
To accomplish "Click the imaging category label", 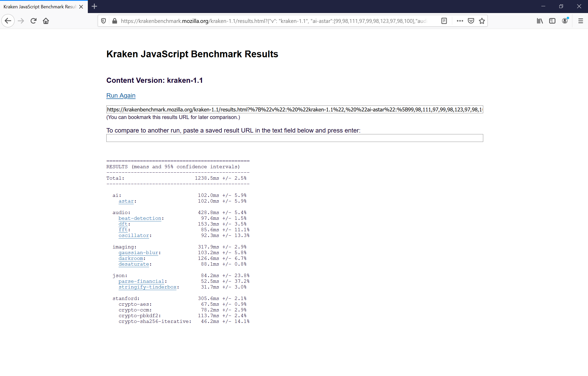I will coord(125,247).
